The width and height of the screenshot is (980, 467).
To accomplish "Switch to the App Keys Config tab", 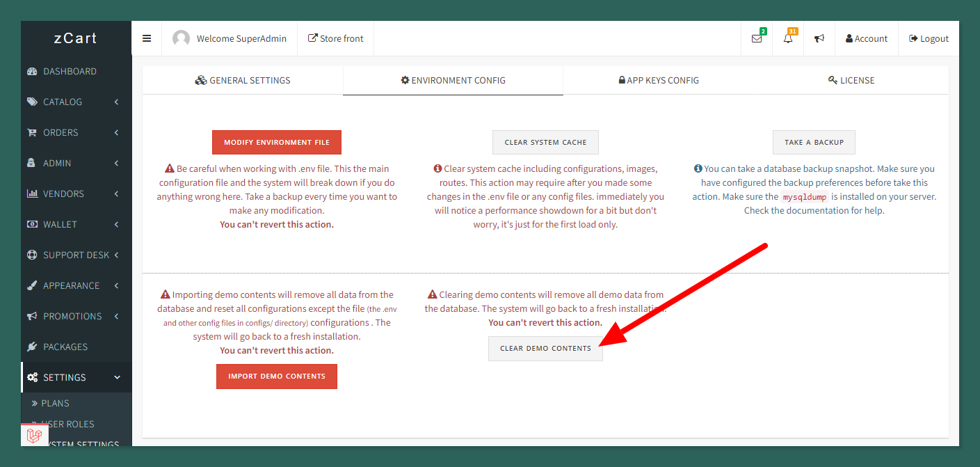I will pos(659,81).
